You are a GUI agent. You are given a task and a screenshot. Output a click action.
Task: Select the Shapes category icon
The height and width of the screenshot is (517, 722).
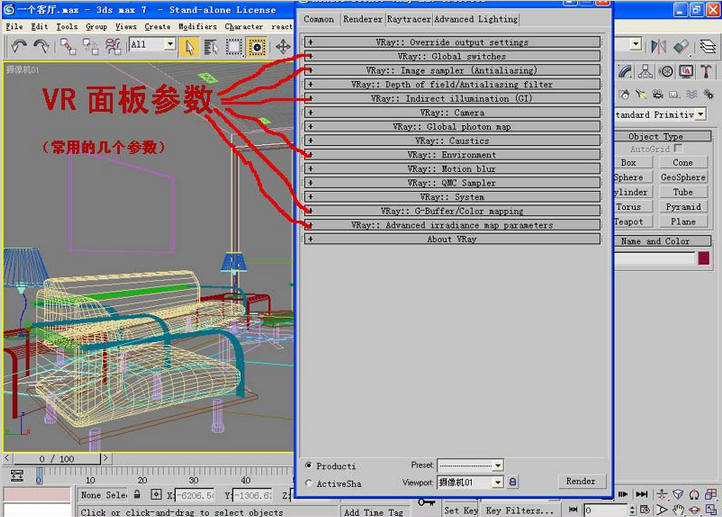coord(624,94)
